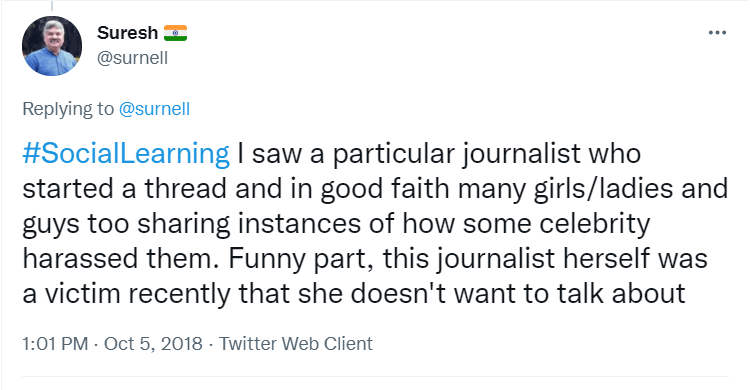Open Suresh's profile picture avatar

(x=52, y=46)
